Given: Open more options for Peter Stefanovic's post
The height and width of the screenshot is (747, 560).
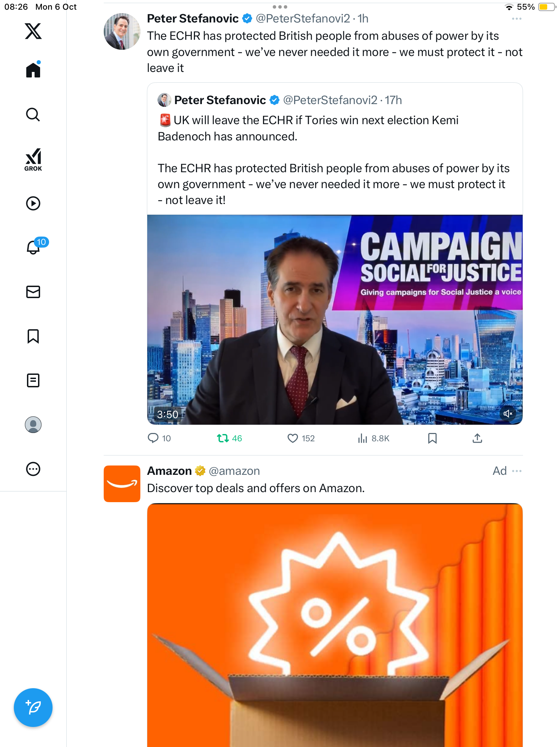Looking at the screenshot, I should (516, 19).
